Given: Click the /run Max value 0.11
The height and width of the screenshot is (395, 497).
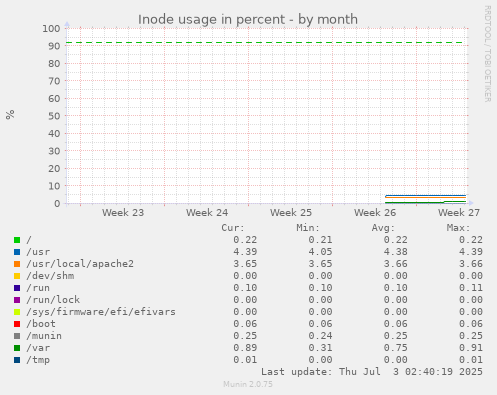Looking at the screenshot, I should point(471,288).
